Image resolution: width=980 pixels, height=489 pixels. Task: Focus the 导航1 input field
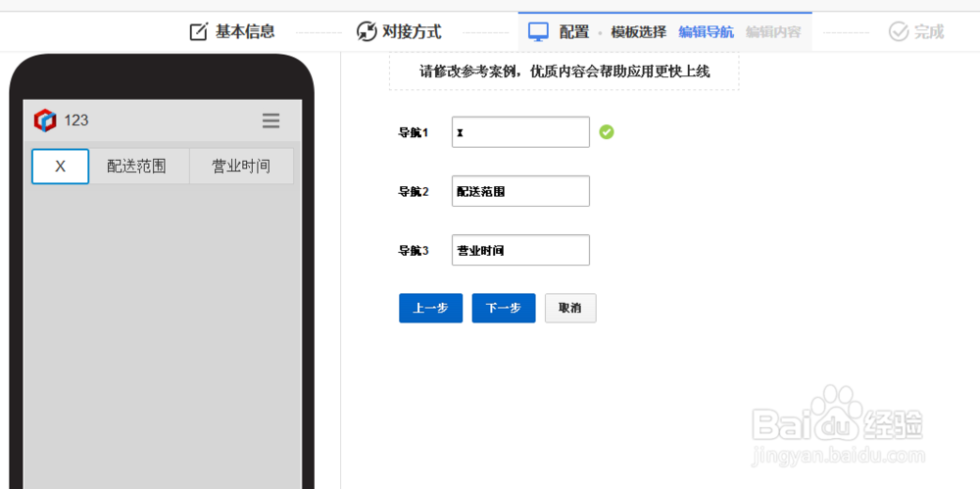[520, 132]
